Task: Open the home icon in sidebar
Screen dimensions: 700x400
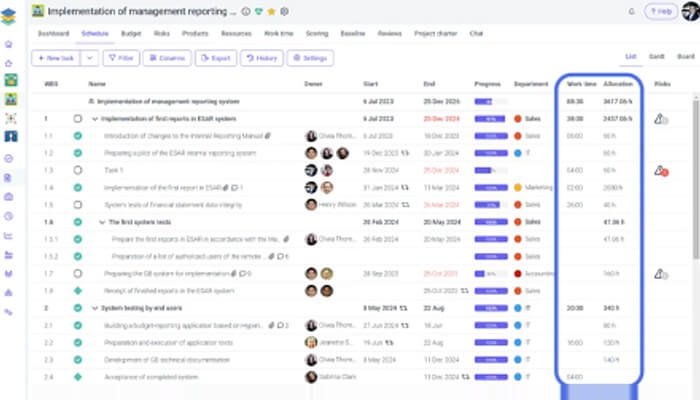Action: [x=8, y=44]
